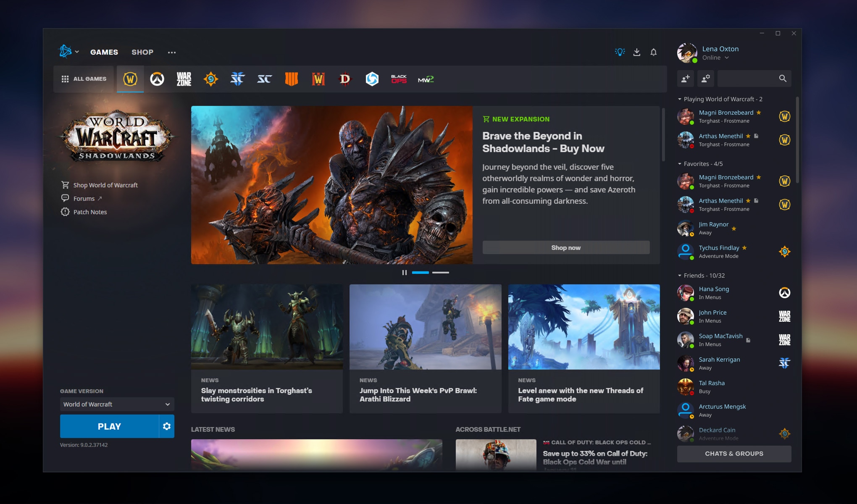Open the Shop World of Warcraft link
This screenshot has height=504, width=857.
click(105, 184)
